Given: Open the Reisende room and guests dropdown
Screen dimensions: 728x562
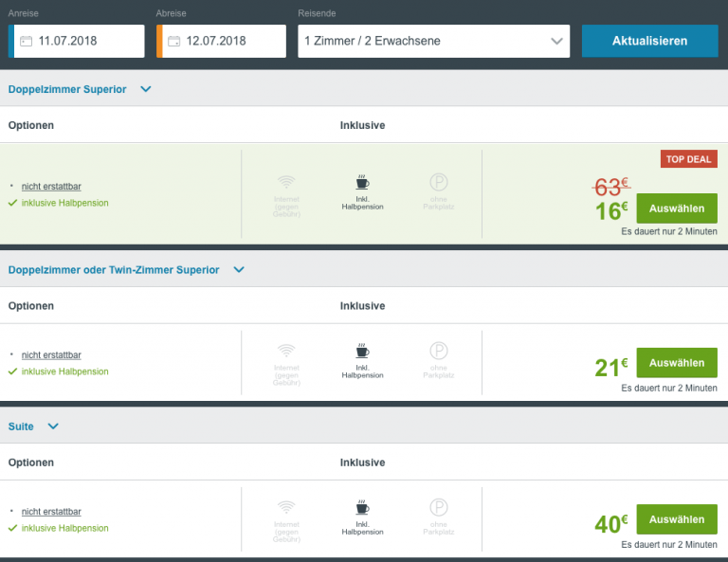Looking at the screenshot, I should [433, 42].
